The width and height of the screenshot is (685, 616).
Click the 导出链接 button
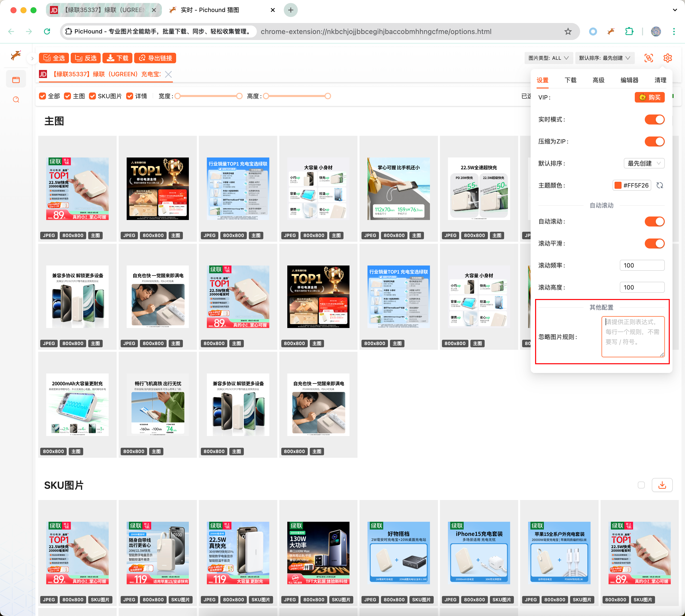155,58
